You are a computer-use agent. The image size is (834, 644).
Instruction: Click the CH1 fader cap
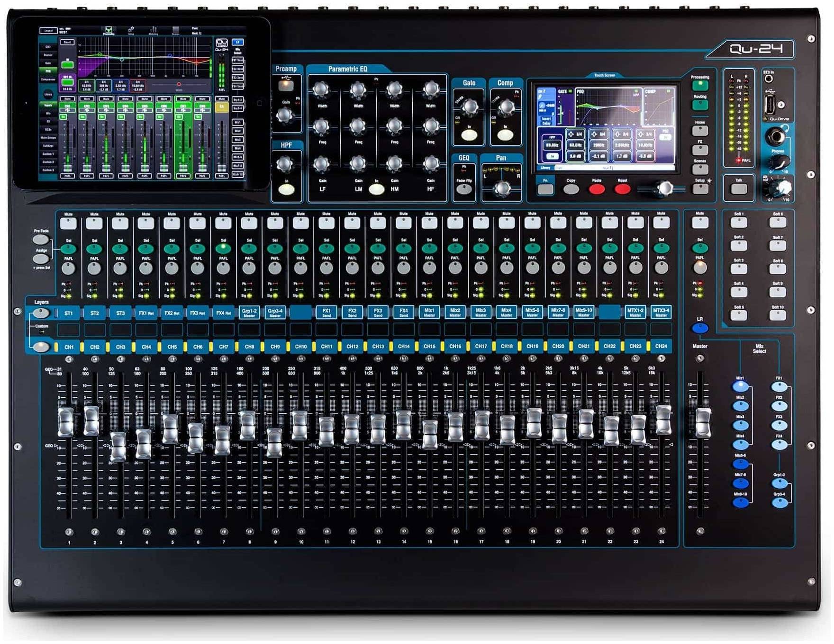click(66, 422)
